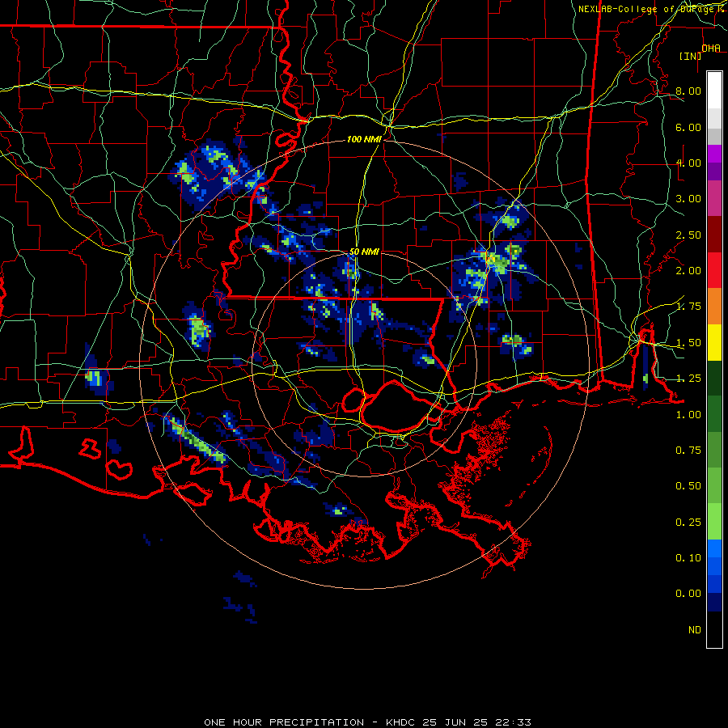Image resolution: width=728 pixels, height=728 pixels.
Task: Pick the light blue segment near 0.10
Action: [714, 548]
